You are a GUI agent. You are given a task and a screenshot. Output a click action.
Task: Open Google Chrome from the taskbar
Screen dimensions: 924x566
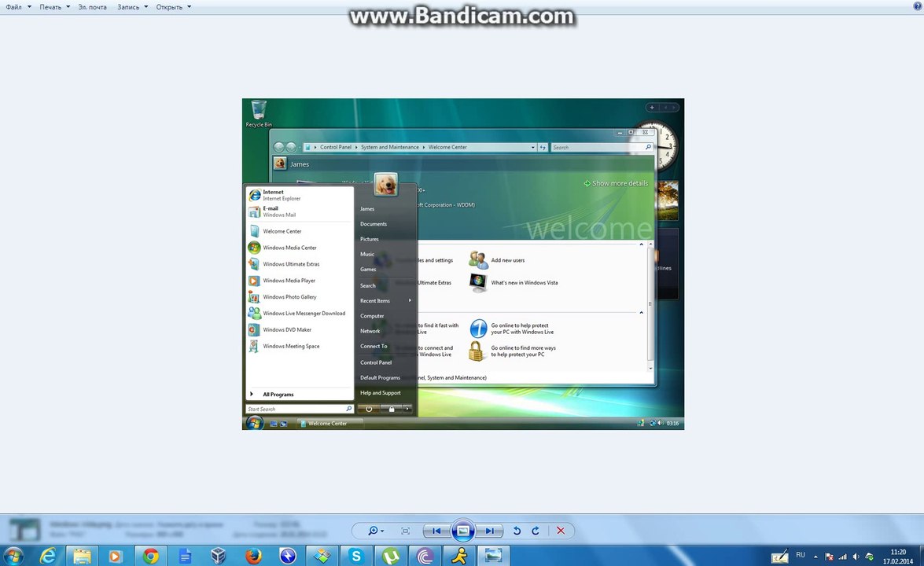[x=150, y=556]
